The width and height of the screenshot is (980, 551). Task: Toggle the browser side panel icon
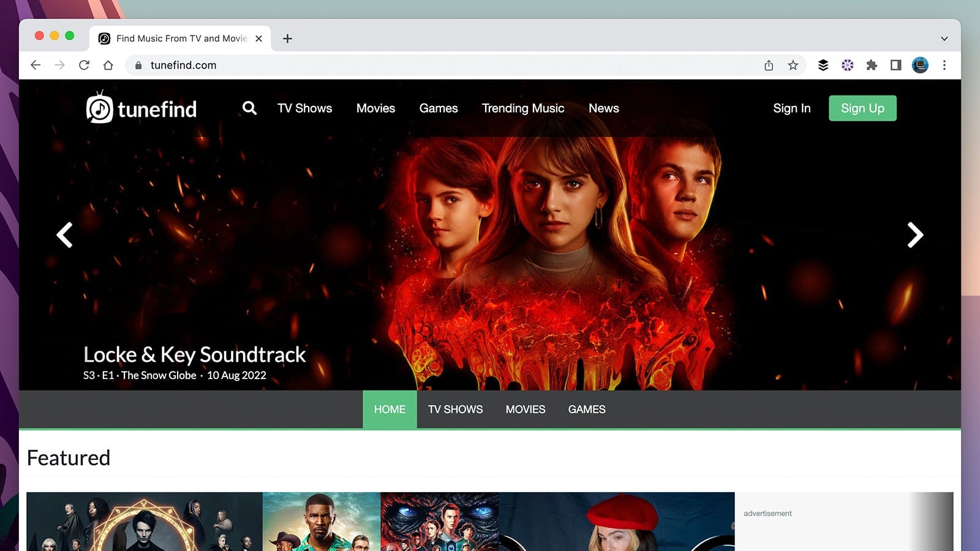click(x=895, y=65)
